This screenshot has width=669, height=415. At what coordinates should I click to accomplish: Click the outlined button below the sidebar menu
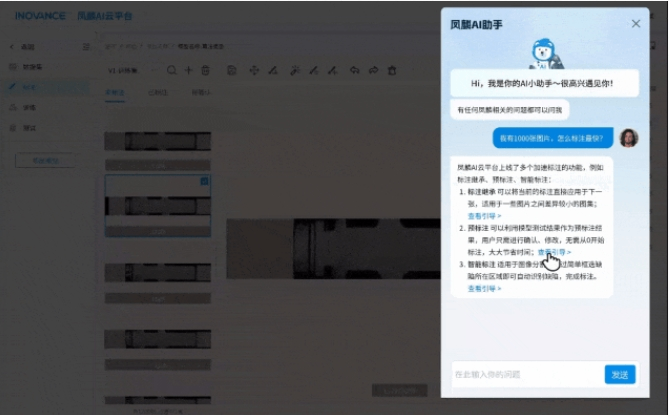click(x=45, y=161)
